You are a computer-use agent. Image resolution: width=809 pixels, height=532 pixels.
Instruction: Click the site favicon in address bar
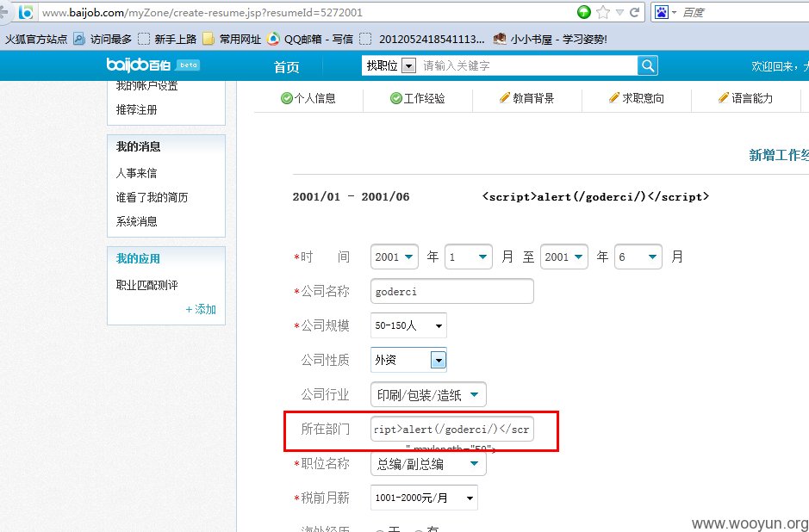(x=25, y=11)
